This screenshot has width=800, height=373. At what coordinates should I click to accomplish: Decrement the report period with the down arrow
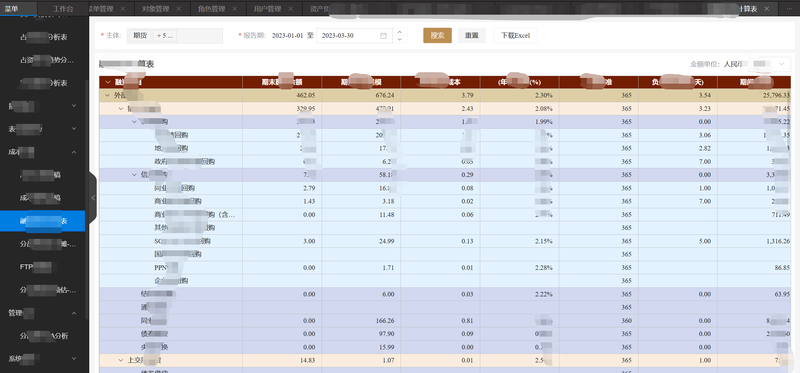[399, 39]
